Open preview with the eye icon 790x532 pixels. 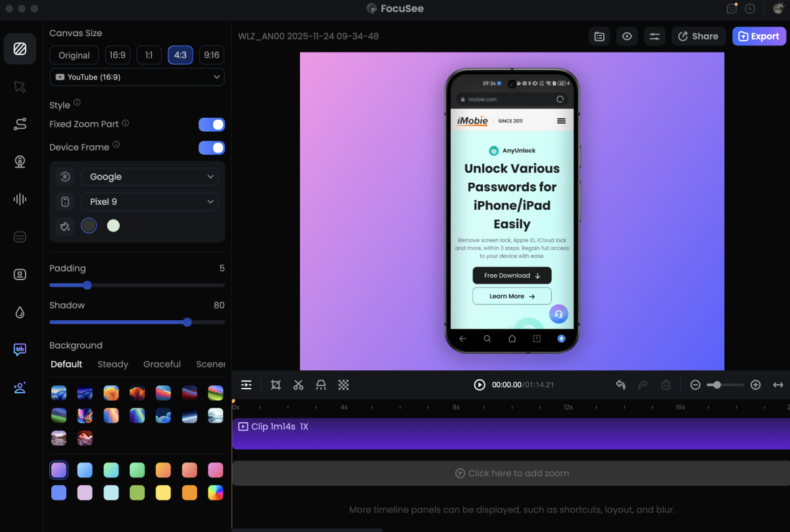click(627, 36)
